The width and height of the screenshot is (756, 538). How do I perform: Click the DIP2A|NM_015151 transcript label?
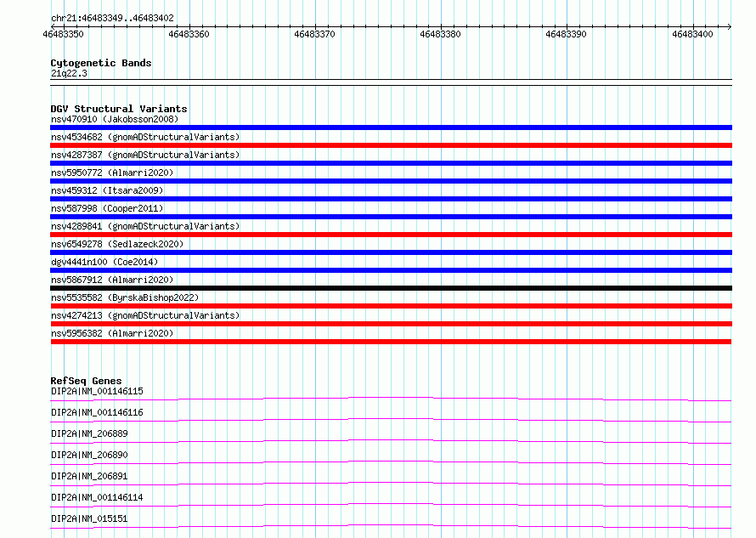coord(89,518)
